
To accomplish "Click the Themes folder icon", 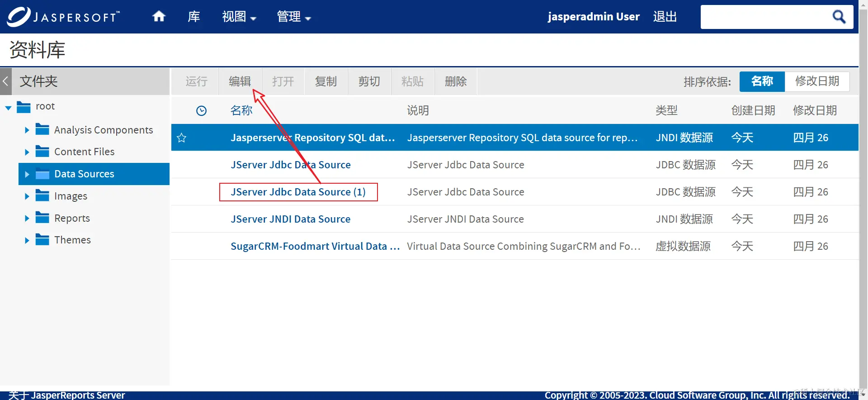I will [42, 239].
